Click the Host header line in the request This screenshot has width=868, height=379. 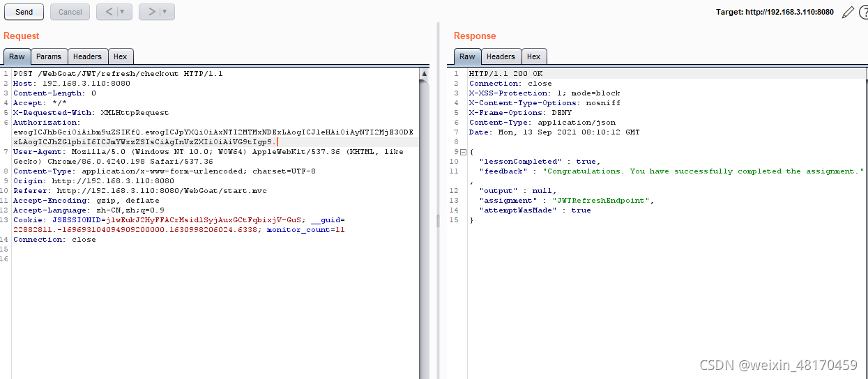71,84
